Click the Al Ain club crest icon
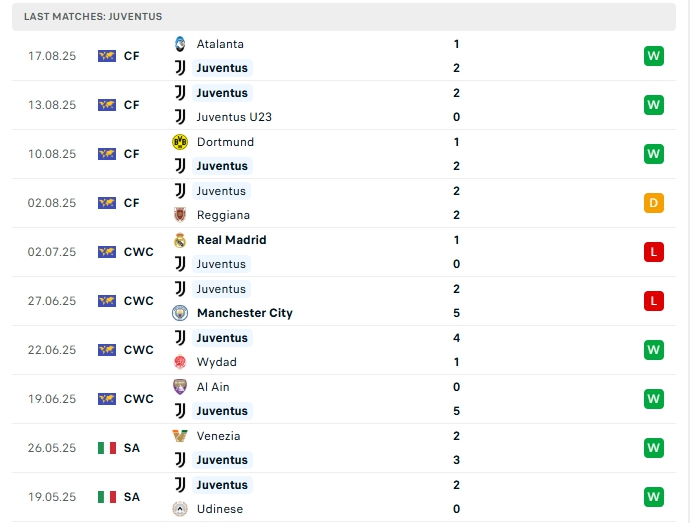This screenshot has width=690, height=523. point(180,387)
